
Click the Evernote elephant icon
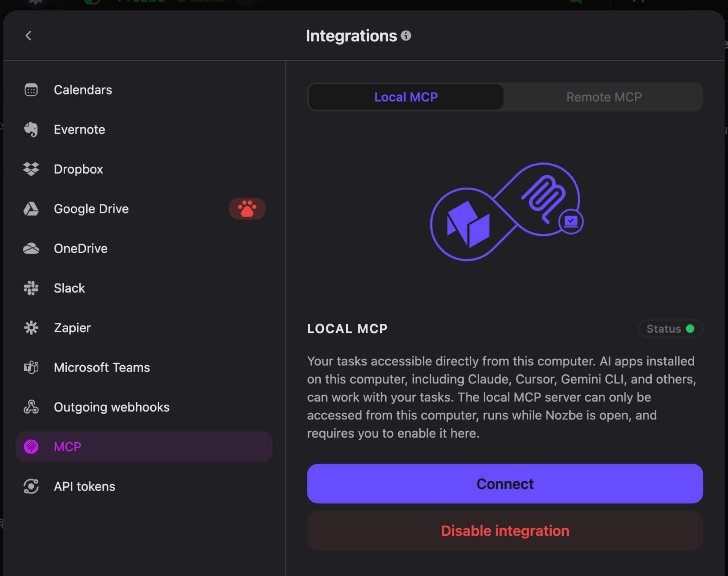tap(31, 130)
